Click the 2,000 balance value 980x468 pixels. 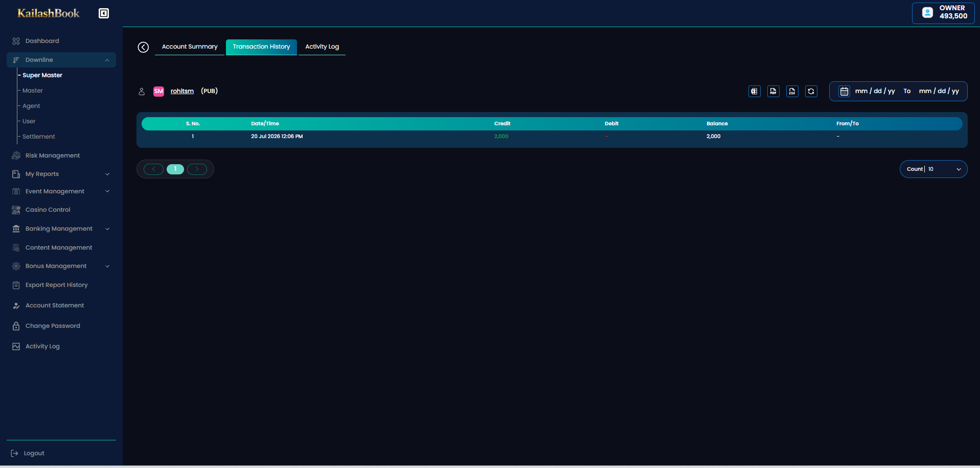tap(714, 137)
